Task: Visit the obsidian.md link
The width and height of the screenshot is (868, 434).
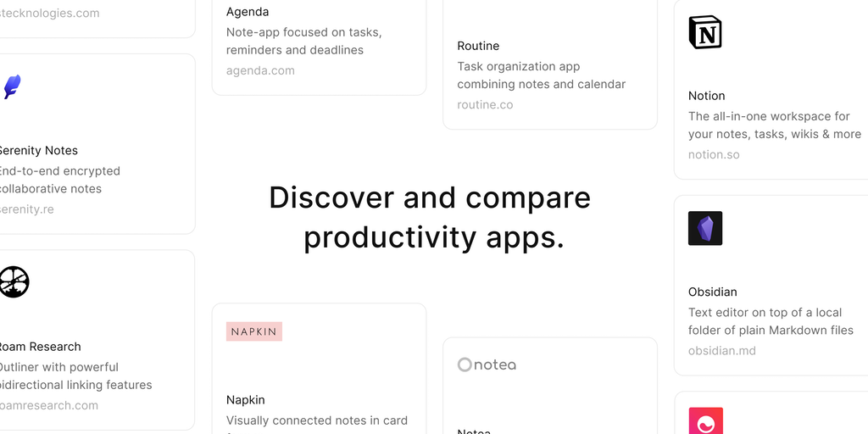Action: [x=721, y=351]
